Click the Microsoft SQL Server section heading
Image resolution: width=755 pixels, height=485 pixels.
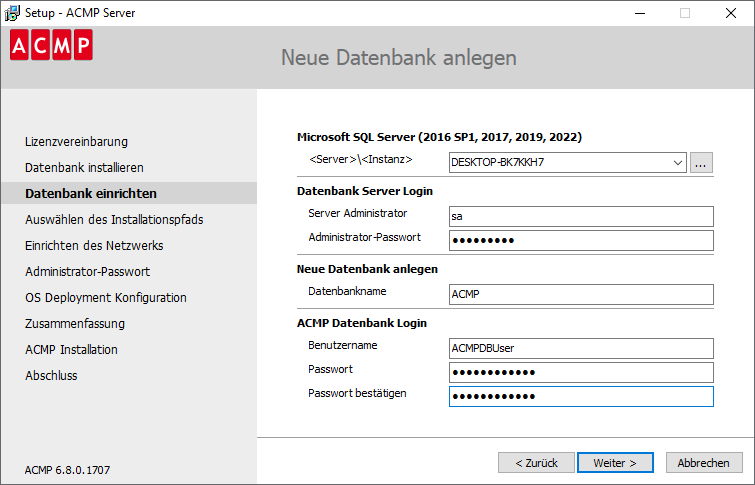tap(439, 137)
